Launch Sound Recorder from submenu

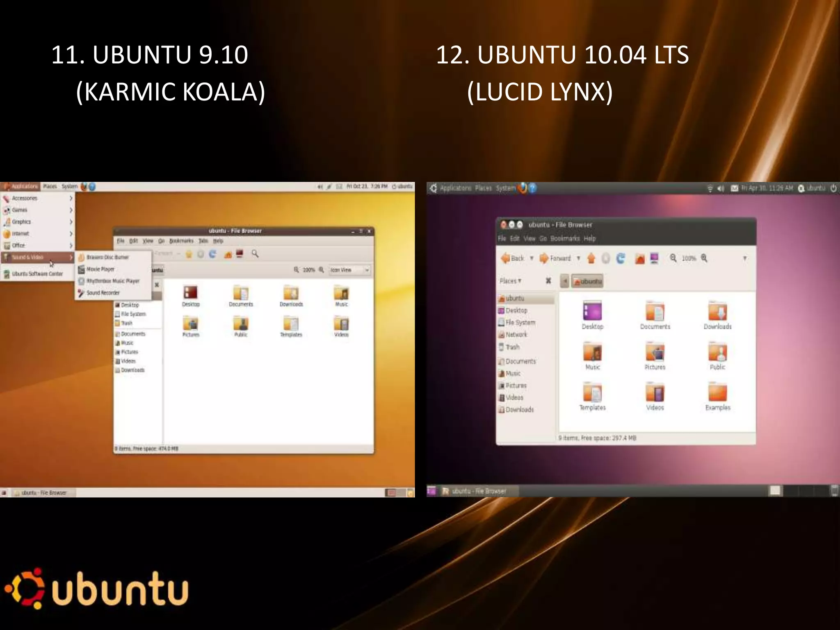pyautogui.click(x=113, y=293)
